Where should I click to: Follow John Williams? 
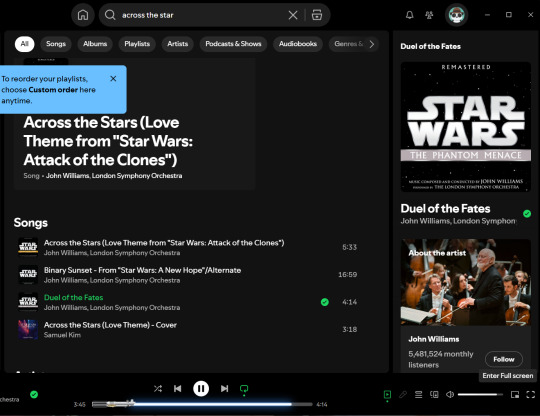(504, 360)
